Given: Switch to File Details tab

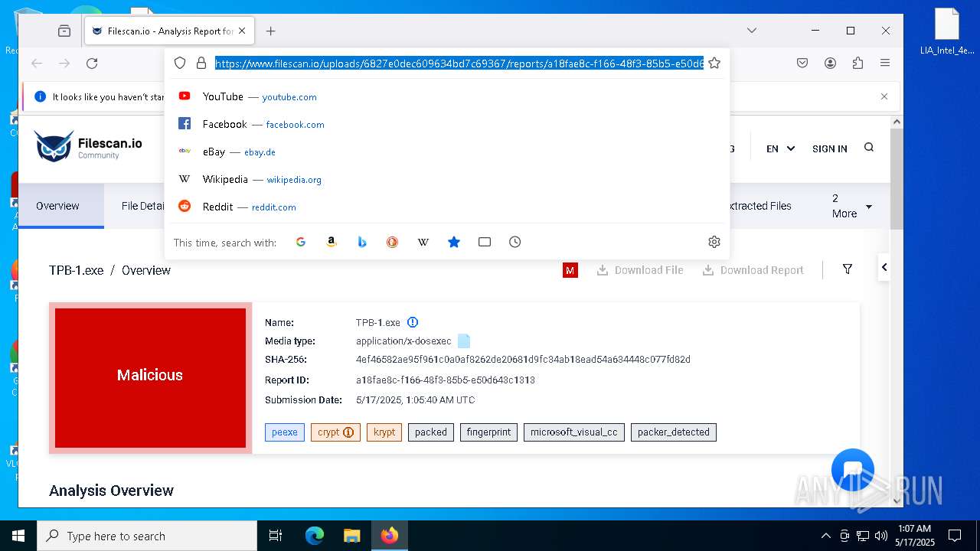Looking at the screenshot, I should [x=143, y=206].
